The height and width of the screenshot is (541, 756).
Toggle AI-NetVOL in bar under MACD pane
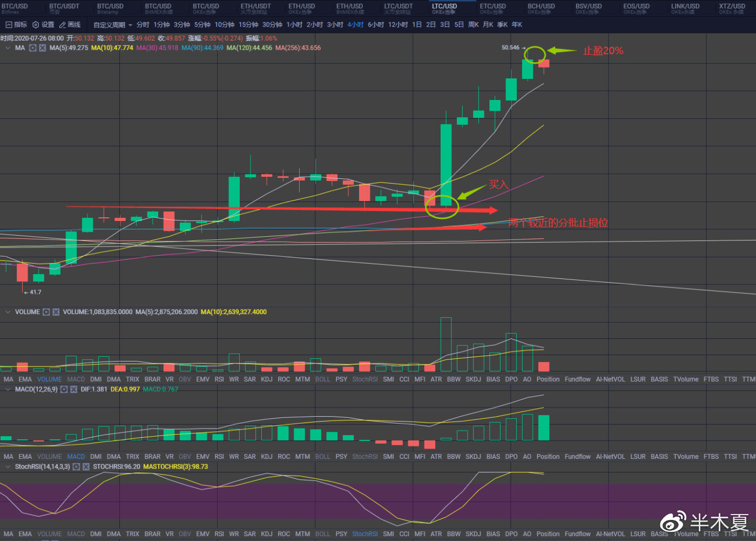click(611, 457)
